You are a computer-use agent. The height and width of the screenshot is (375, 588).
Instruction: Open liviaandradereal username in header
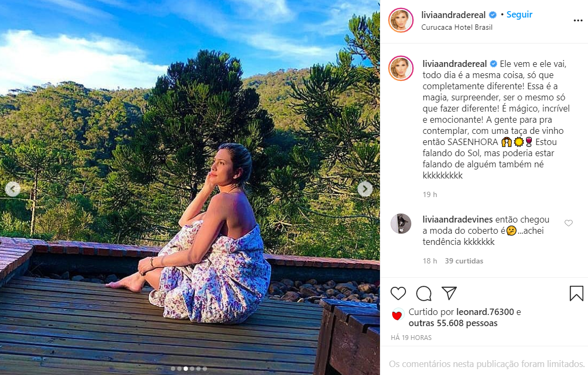point(453,15)
